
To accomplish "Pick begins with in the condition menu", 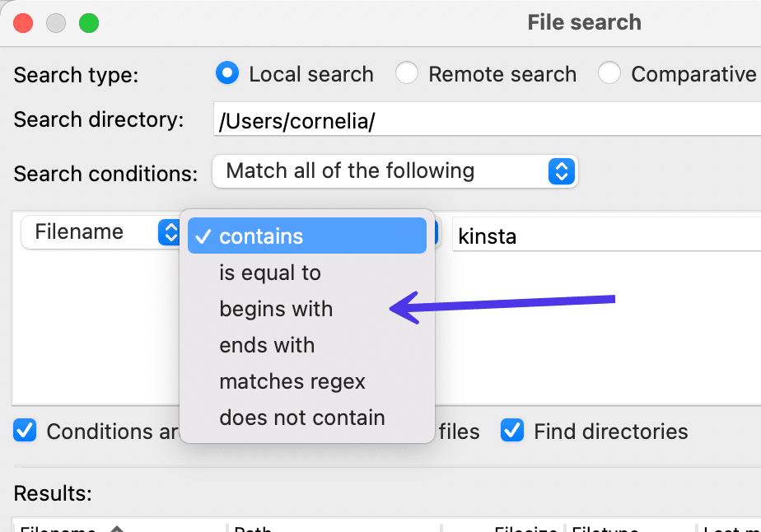I will [276, 309].
